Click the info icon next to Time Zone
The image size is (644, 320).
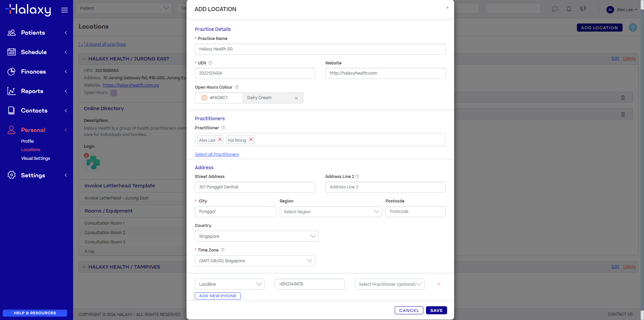pos(223,250)
